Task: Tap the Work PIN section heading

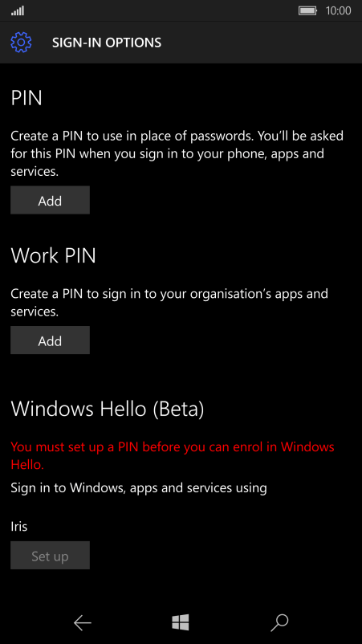Action: tap(53, 255)
